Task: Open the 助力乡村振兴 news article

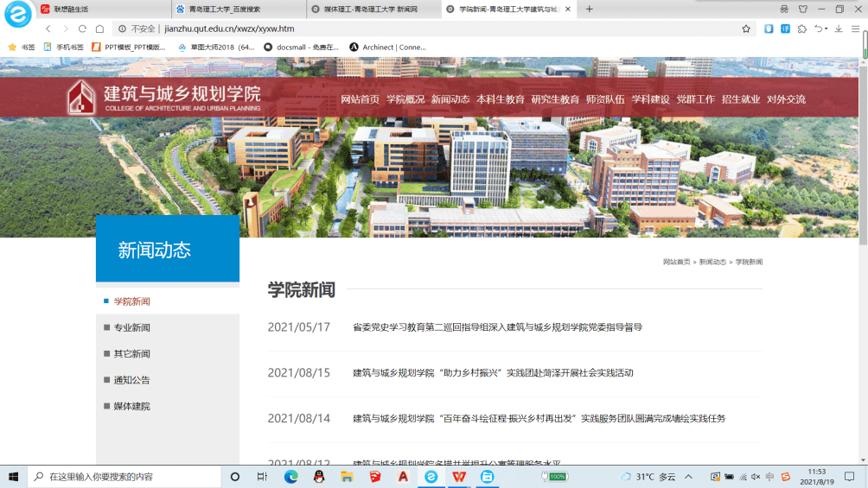Action: pos(493,373)
